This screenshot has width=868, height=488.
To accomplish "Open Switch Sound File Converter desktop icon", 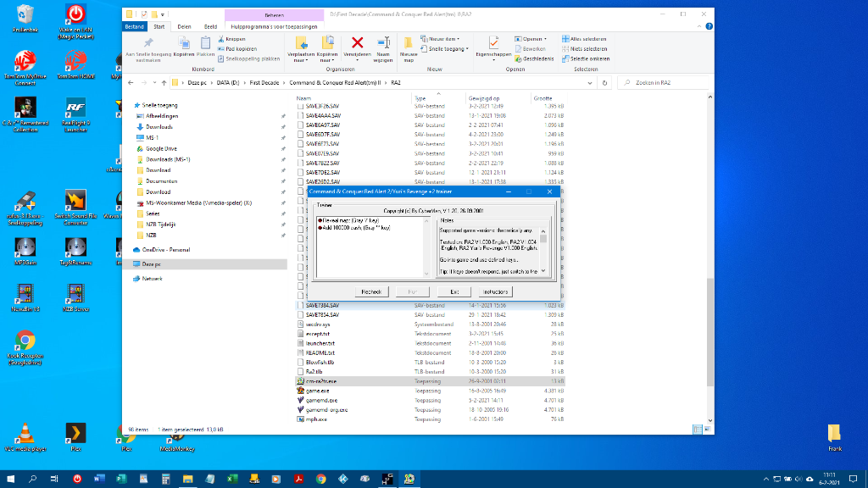I will pos(75,208).
